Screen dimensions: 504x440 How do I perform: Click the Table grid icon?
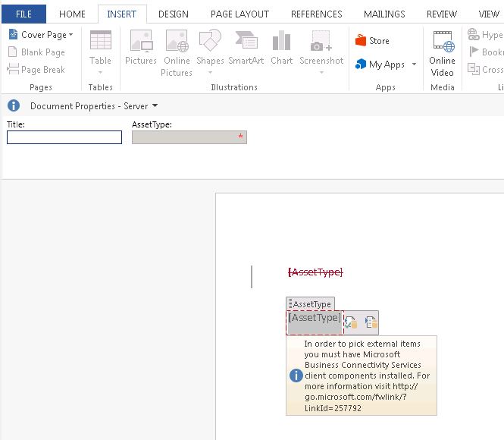(x=101, y=40)
